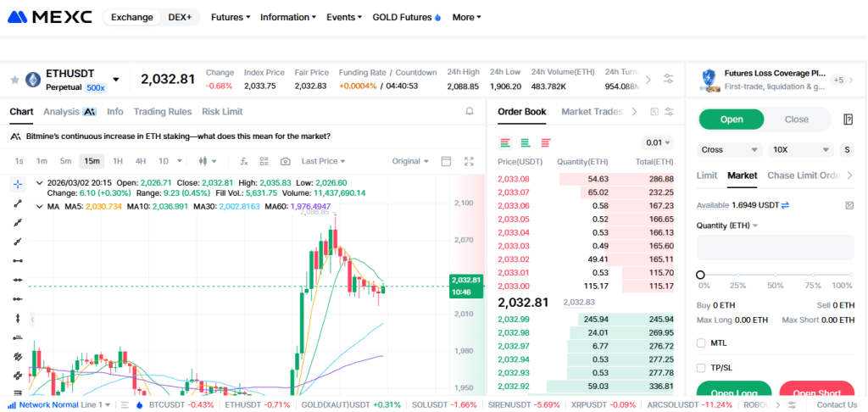Select the crosshair cursor tool
The width and height of the screenshot is (868, 412).
point(18,184)
